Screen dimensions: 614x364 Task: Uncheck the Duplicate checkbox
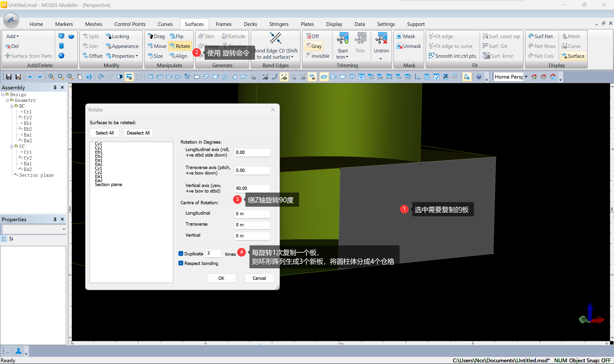tap(181, 253)
